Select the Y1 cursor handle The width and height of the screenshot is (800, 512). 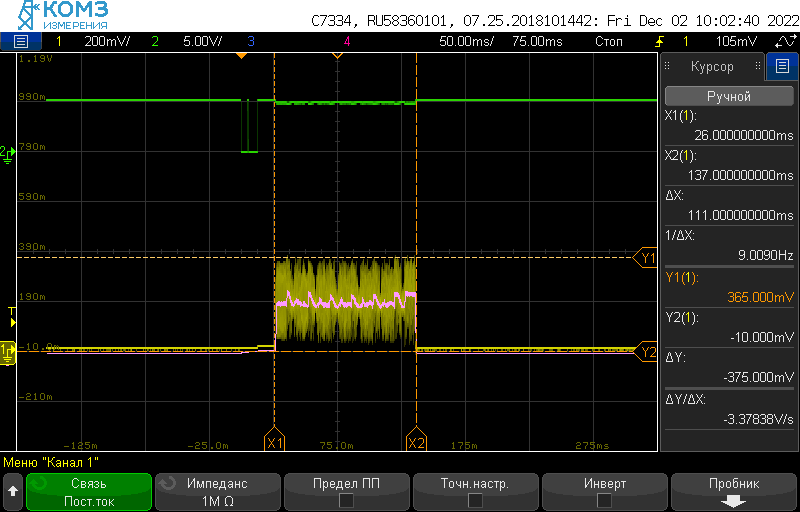click(x=645, y=258)
